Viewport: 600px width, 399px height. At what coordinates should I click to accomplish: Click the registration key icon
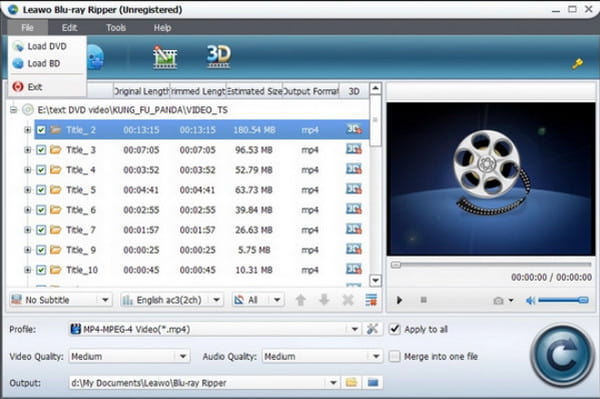point(577,63)
